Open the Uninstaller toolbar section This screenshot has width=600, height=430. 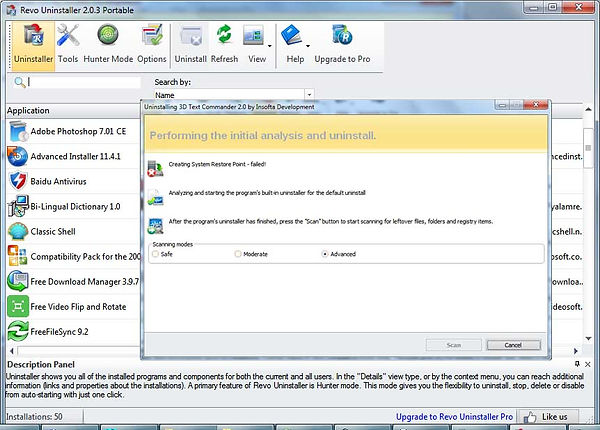[x=33, y=46]
